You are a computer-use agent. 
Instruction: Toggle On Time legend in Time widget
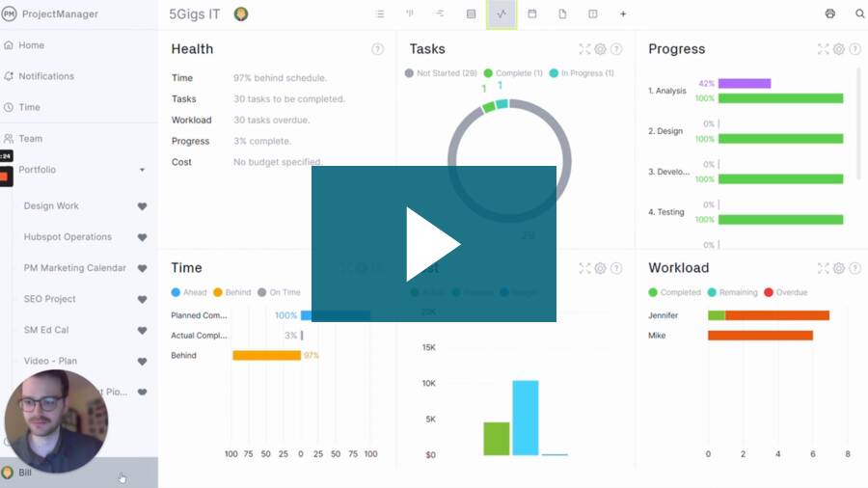pyautogui.click(x=279, y=292)
